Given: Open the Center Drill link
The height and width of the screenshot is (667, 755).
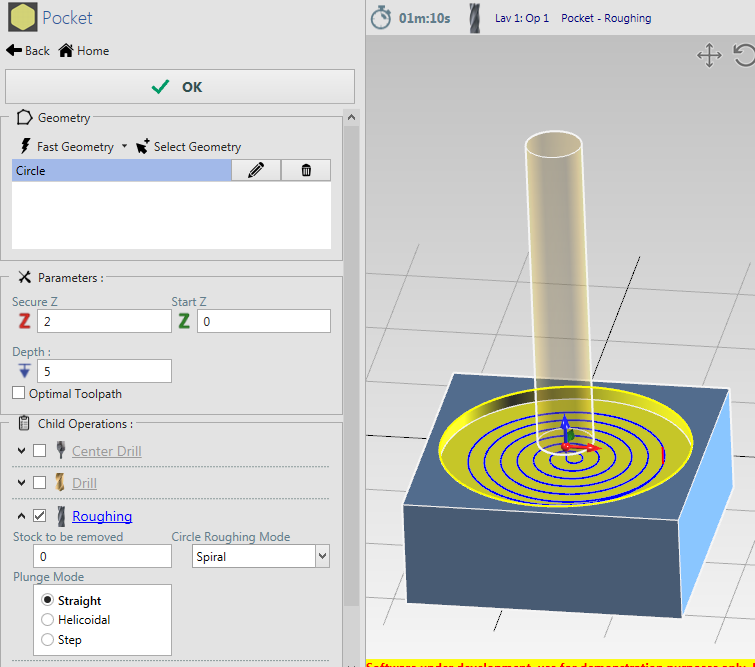Looking at the screenshot, I should pos(106,451).
